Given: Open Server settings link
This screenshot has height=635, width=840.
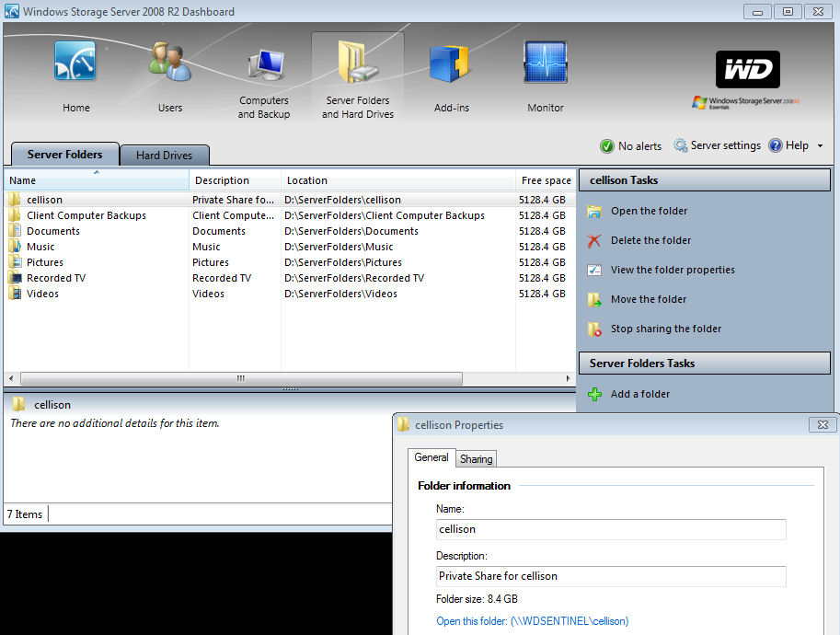Looking at the screenshot, I should tap(725, 145).
